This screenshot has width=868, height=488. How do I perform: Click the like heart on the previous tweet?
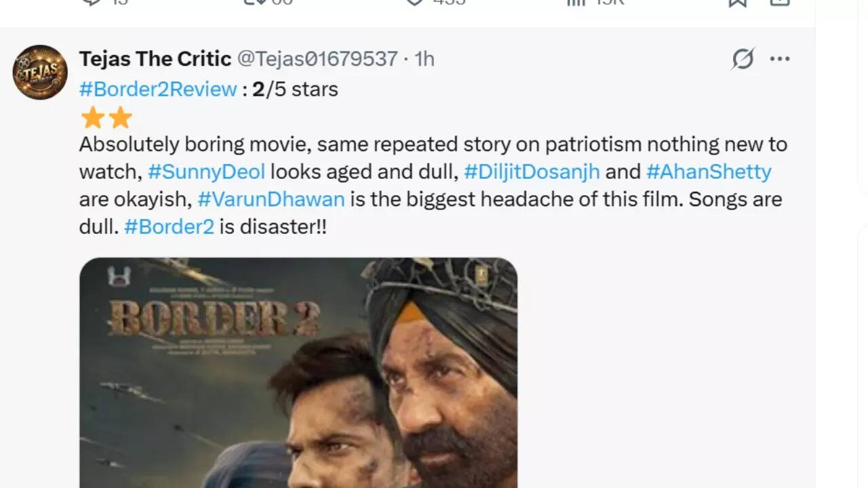click(414, 2)
